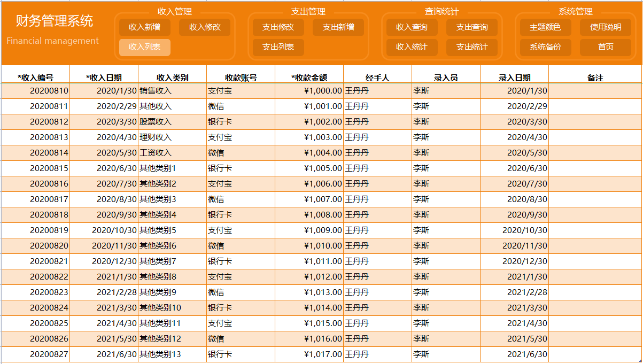Run 系统备份 system backup
This screenshot has height=364, width=643.
click(x=545, y=47)
